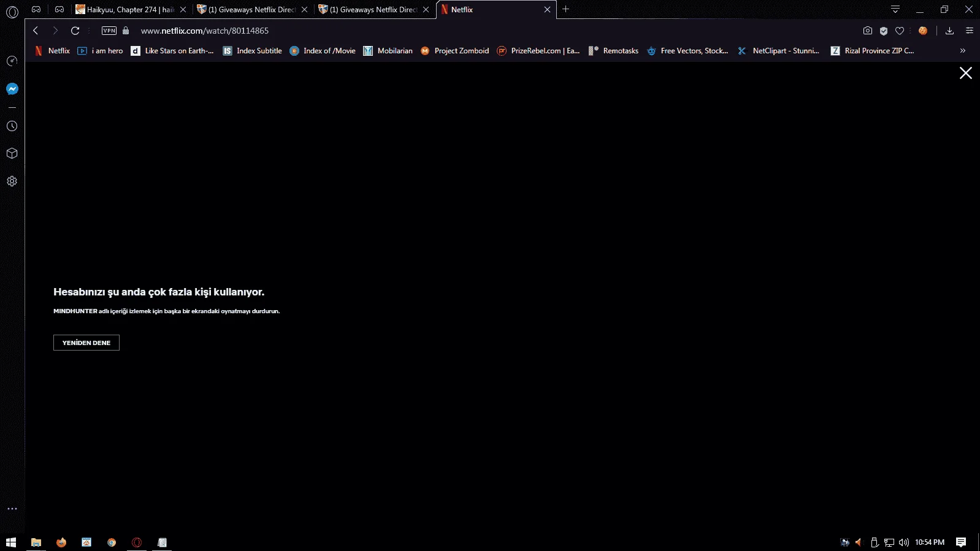Open the Mobilarian bookmark

tap(388, 51)
